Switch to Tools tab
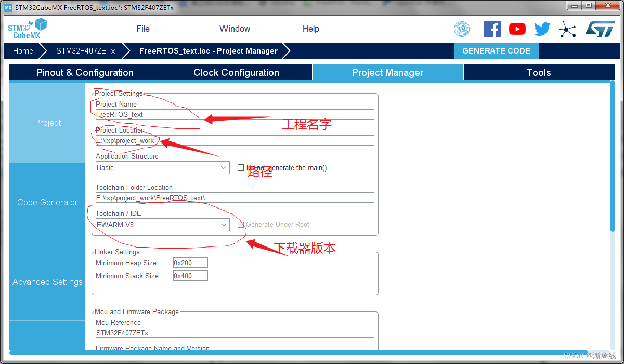Screen dimensions: 624x364 [539, 73]
